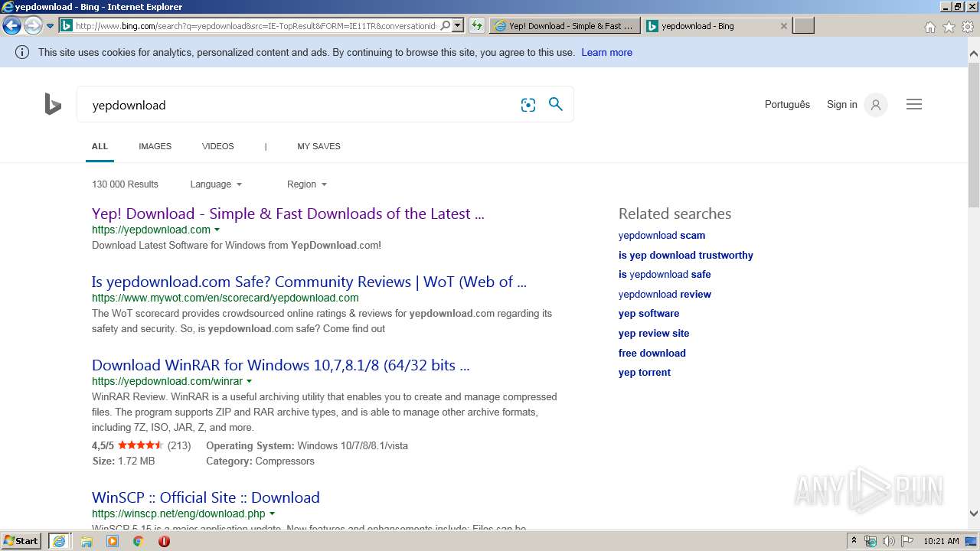Search related yepdownload review
The image size is (980, 551).
665,294
